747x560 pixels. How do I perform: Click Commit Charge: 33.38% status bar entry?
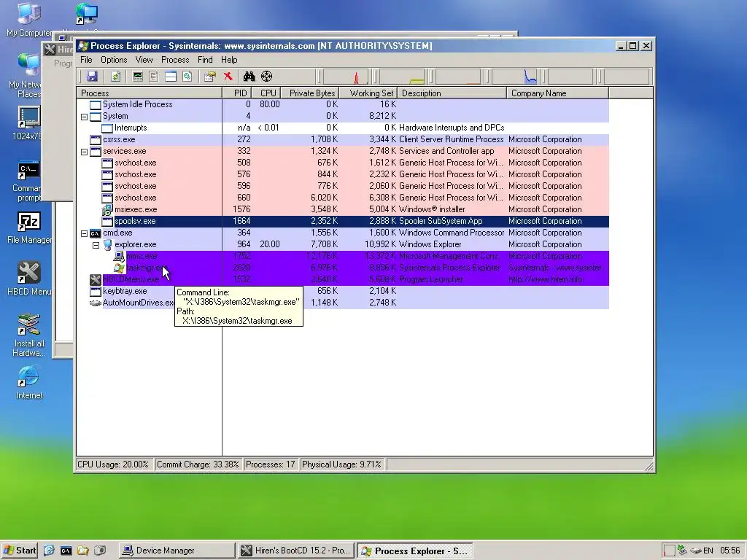[198, 464]
